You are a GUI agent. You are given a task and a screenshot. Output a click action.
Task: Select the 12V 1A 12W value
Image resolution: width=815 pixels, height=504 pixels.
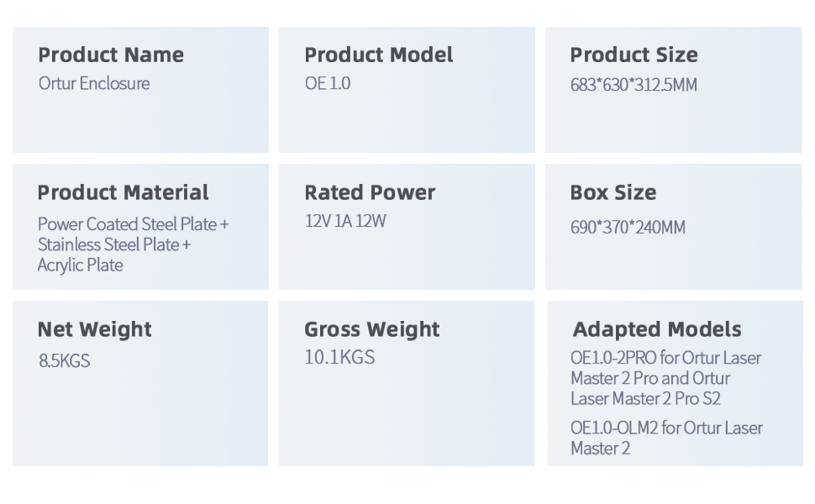pos(345,222)
